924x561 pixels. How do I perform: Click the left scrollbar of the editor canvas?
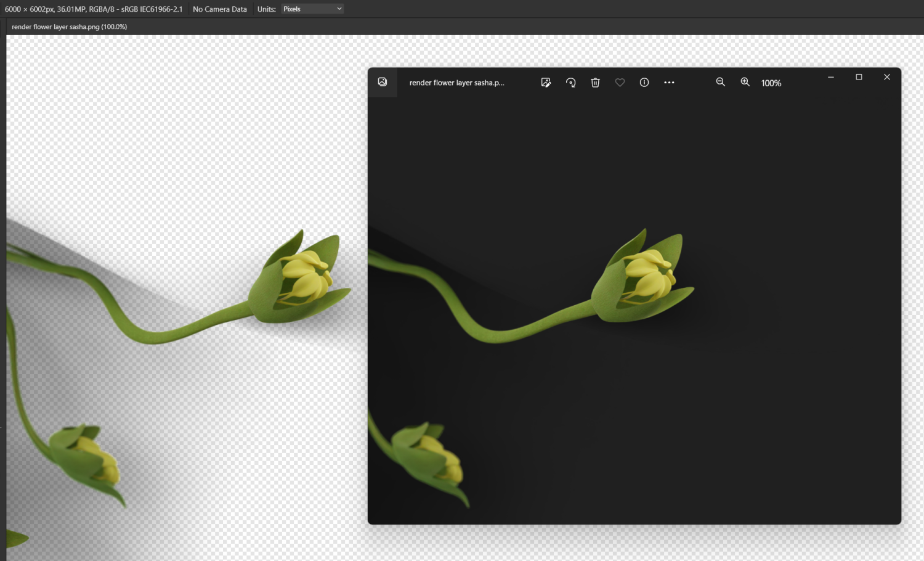point(2,296)
